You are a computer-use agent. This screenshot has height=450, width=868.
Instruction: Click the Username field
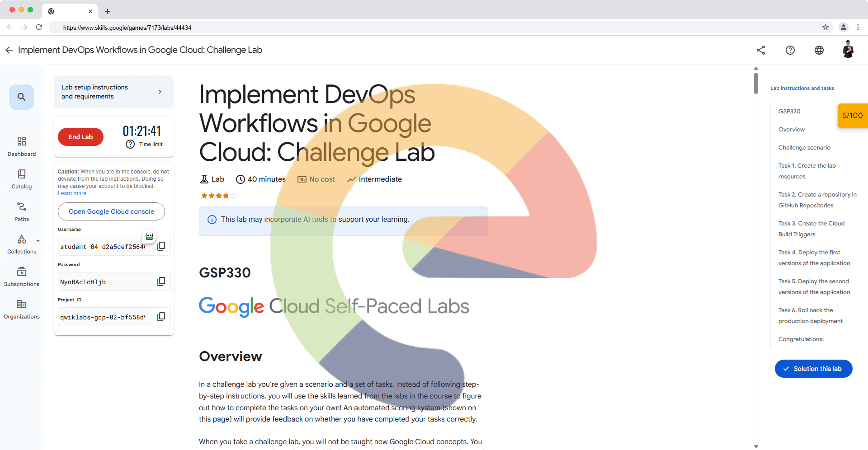(x=105, y=247)
